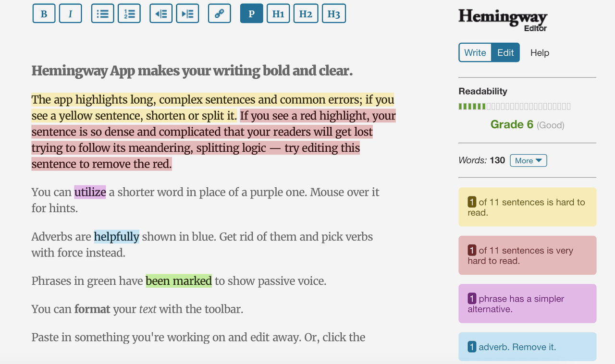Click the Readability label in the sidebar
The width and height of the screenshot is (615, 364).
coord(482,91)
